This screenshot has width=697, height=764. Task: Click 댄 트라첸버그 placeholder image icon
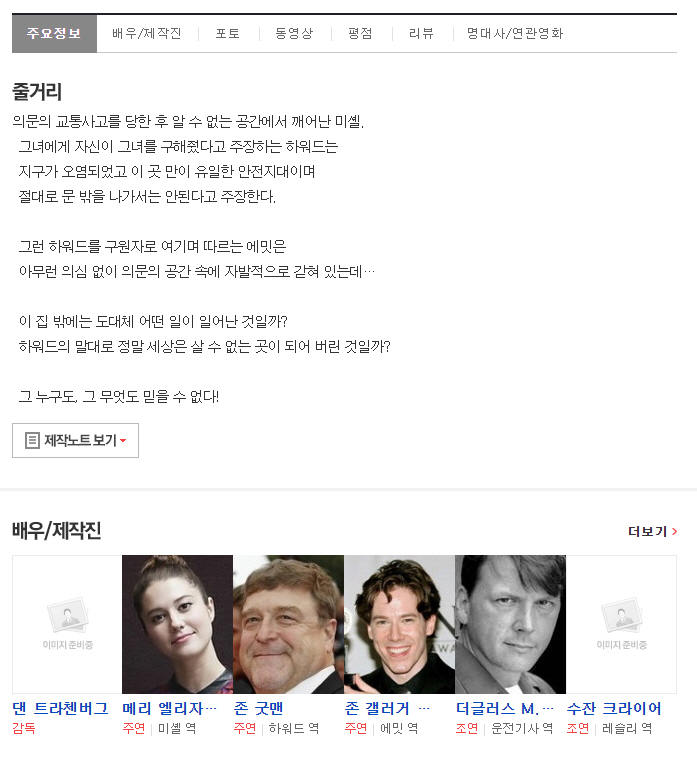tap(67, 615)
